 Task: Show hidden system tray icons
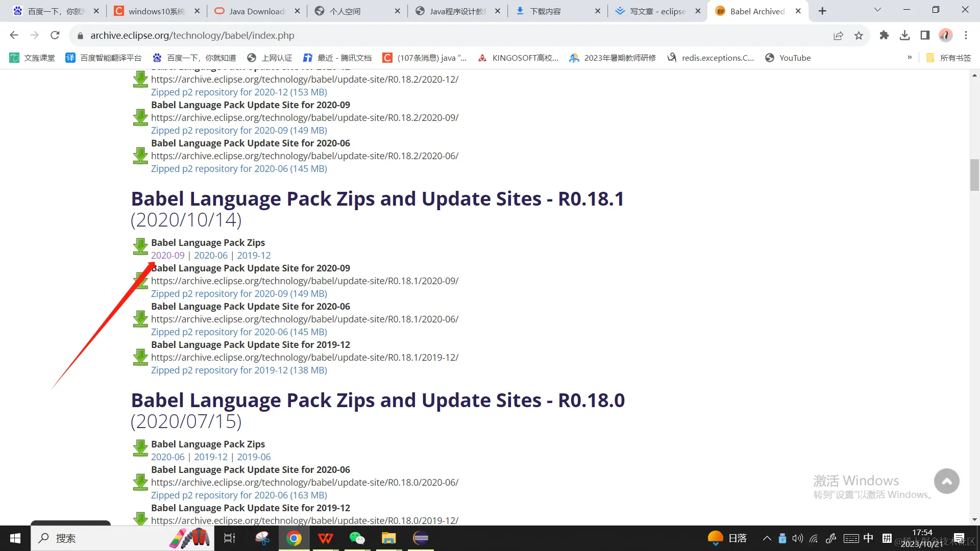(x=767, y=538)
